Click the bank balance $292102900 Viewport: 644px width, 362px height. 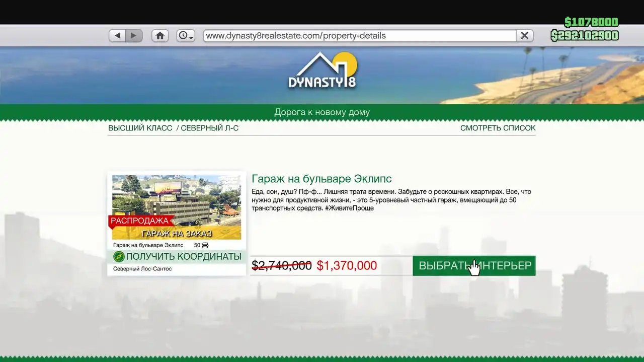coord(585,35)
